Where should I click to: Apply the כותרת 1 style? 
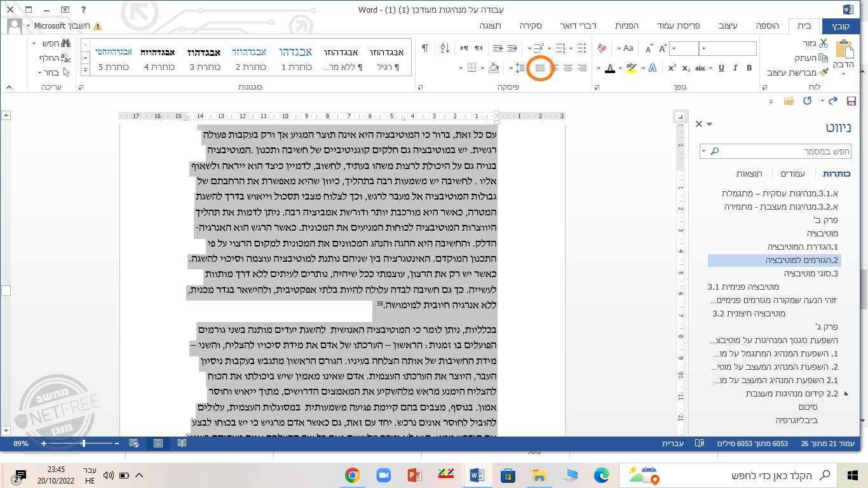[x=297, y=58]
